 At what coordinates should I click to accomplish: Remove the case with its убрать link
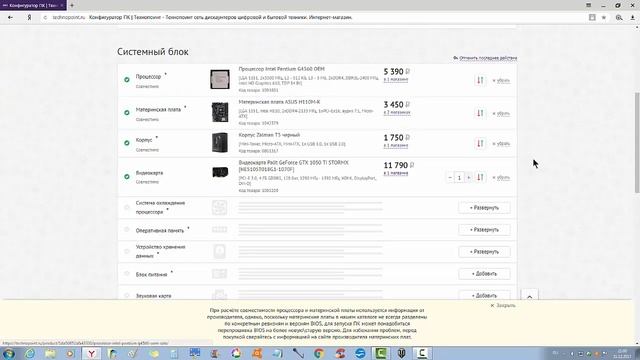pos(501,144)
